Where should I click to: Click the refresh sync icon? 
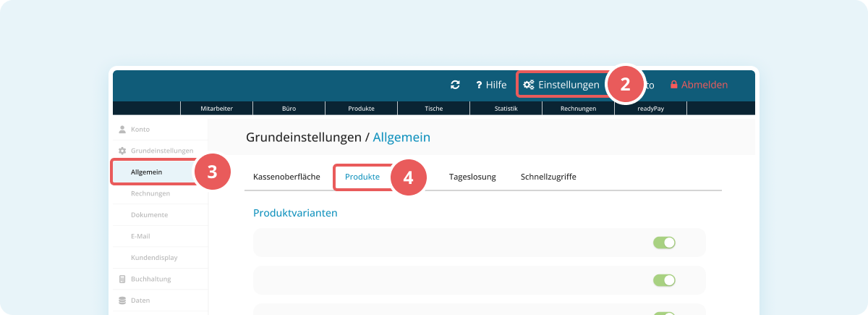pyautogui.click(x=455, y=85)
